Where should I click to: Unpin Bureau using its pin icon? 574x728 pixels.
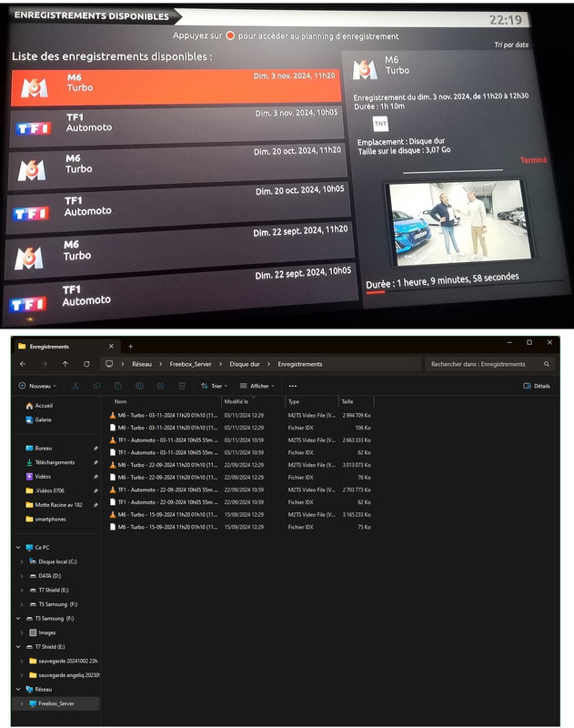[x=96, y=448]
